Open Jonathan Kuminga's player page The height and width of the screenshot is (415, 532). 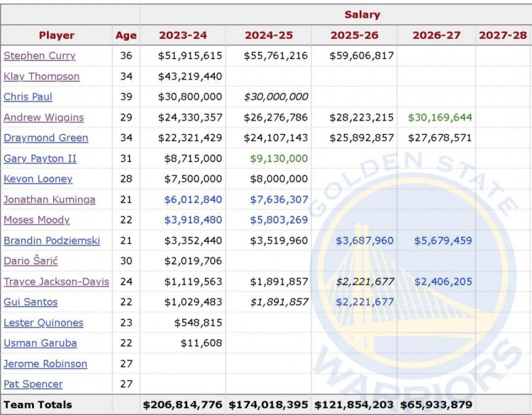[50, 199]
